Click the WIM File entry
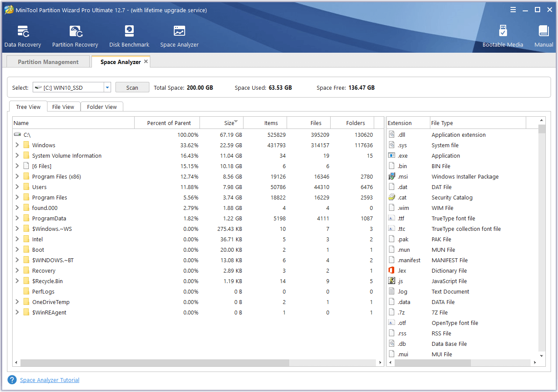Viewport: 558px width, 392px height. [463, 208]
